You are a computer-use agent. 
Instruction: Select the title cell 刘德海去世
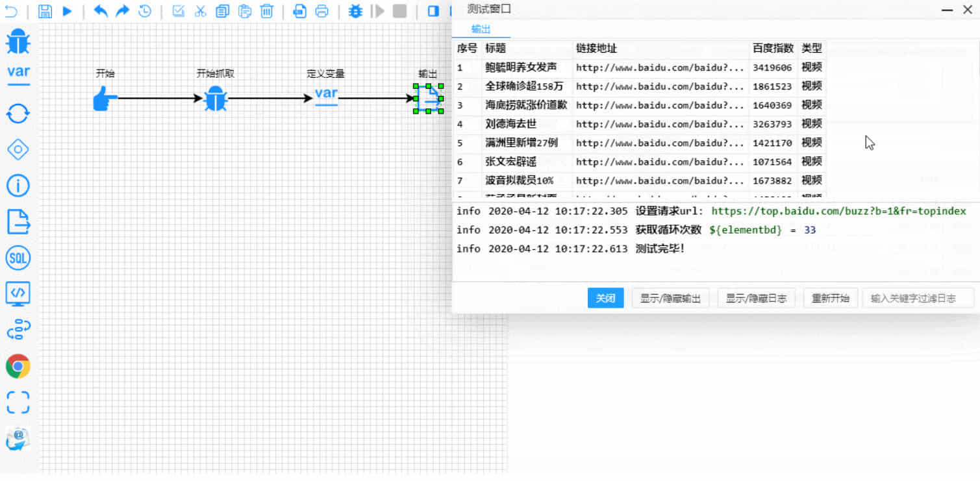click(511, 124)
